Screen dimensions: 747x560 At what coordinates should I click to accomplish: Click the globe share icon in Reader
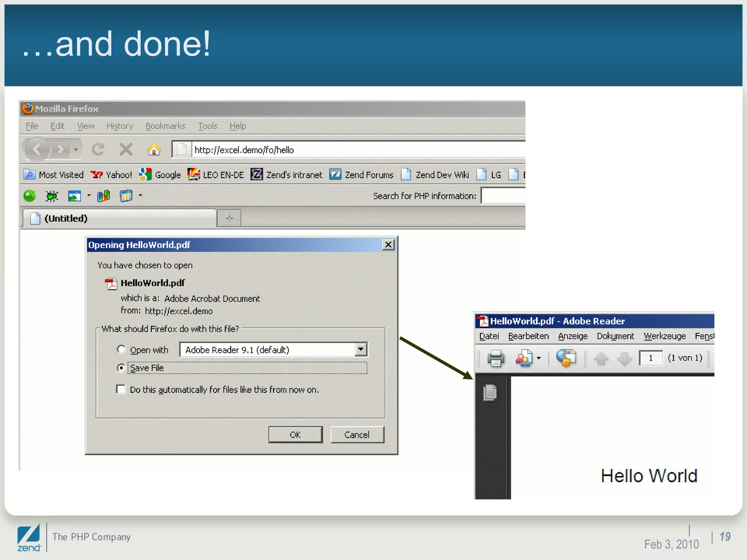pos(566,358)
